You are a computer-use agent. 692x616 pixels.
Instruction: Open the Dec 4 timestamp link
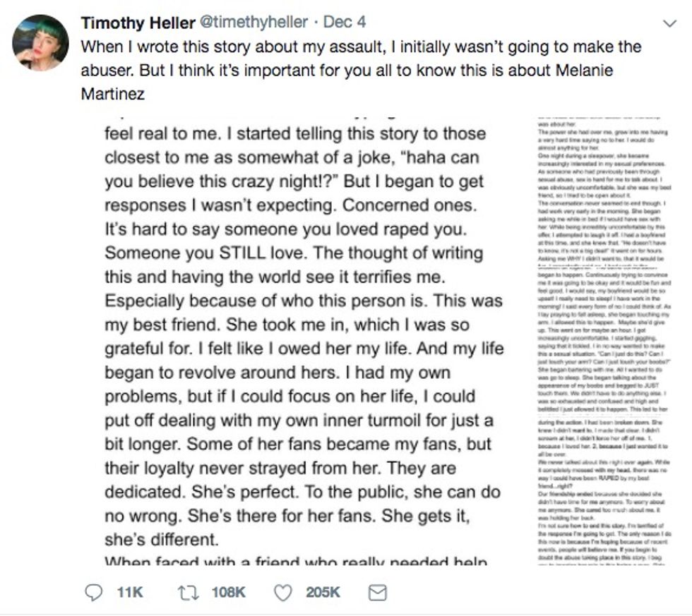tap(345, 23)
